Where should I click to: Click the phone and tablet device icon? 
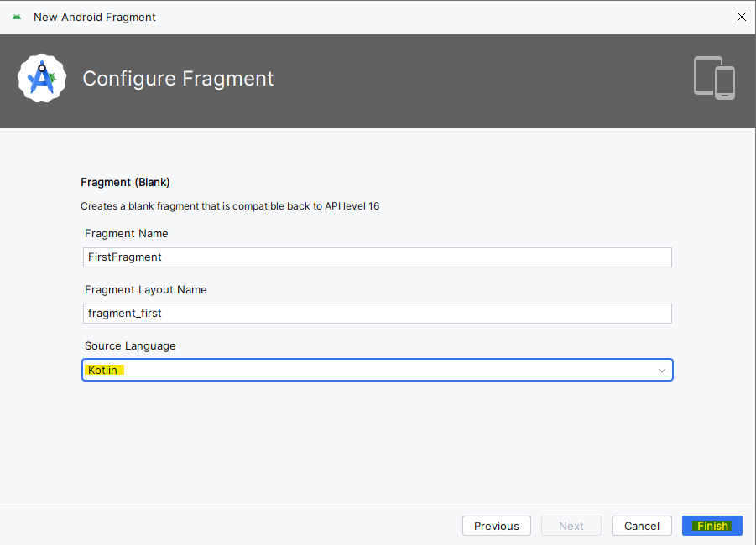[x=714, y=78]
